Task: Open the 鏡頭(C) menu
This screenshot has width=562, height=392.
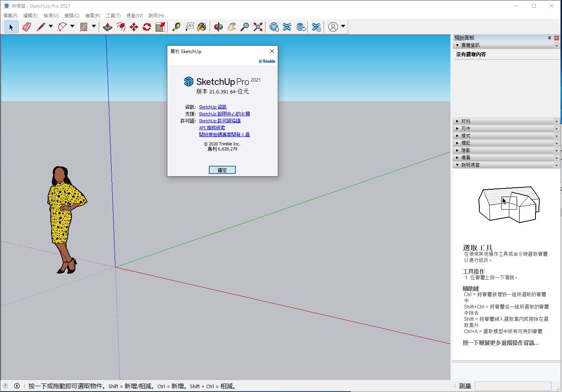Action: [72, 16]
